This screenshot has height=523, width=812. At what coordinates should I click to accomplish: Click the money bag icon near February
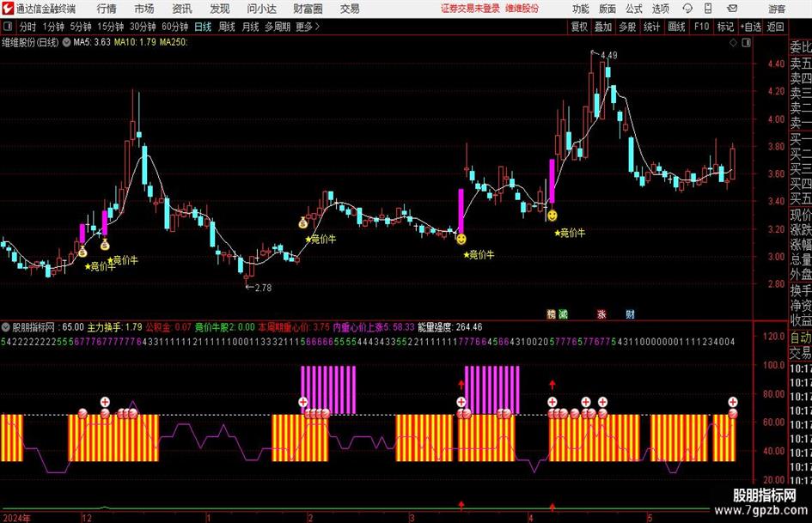[303, 222]
